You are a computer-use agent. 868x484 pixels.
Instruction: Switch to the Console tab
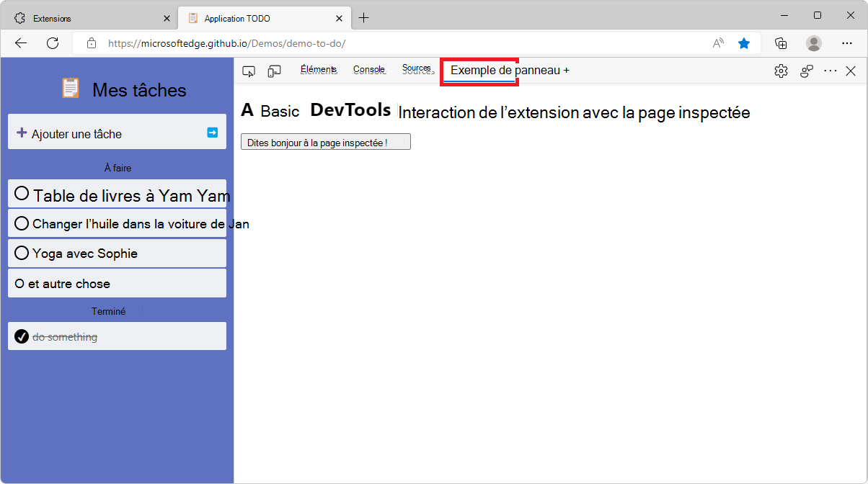click(x=368, y=69)
